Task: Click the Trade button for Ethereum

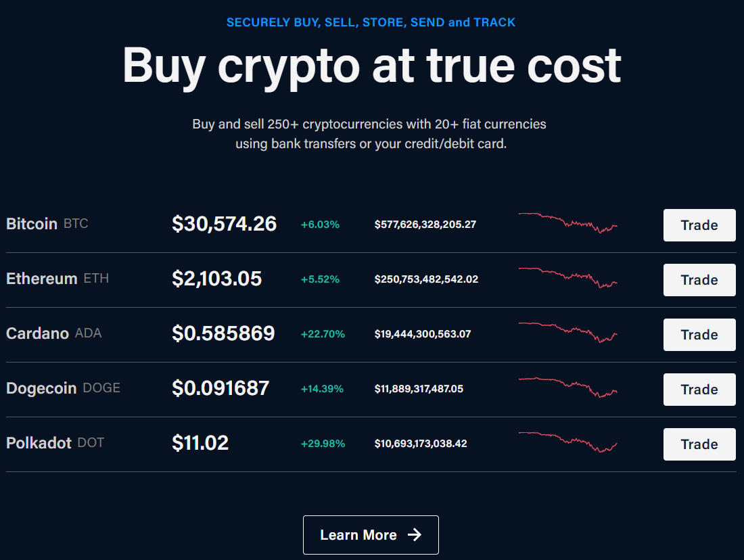Action: (x=699, y=280)
